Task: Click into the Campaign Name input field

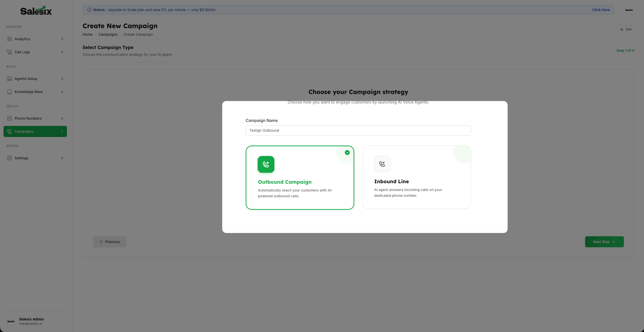Action: pos(358,130)
